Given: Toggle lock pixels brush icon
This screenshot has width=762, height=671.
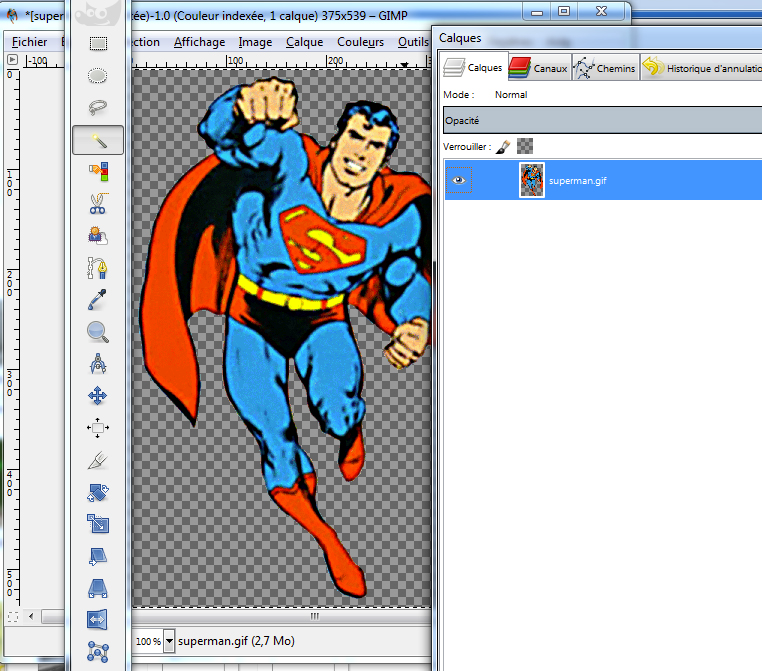Looking at the screenshot, I should pos(503,146).
